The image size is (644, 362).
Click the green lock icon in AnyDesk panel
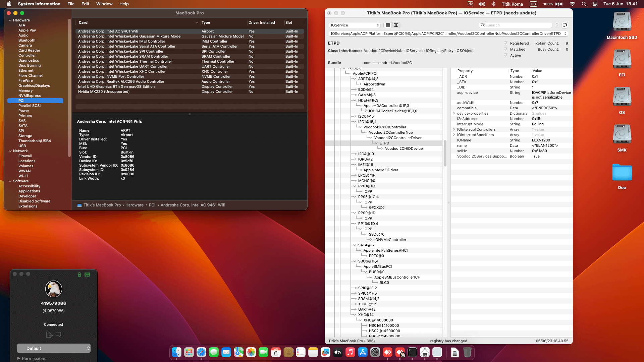(x=79, y=275)
